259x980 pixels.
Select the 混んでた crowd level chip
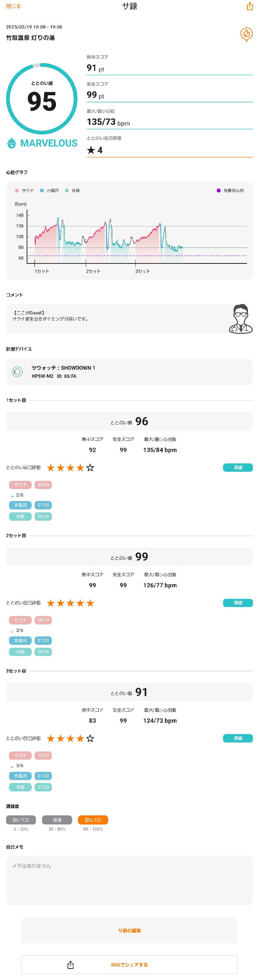click(93, 820)
